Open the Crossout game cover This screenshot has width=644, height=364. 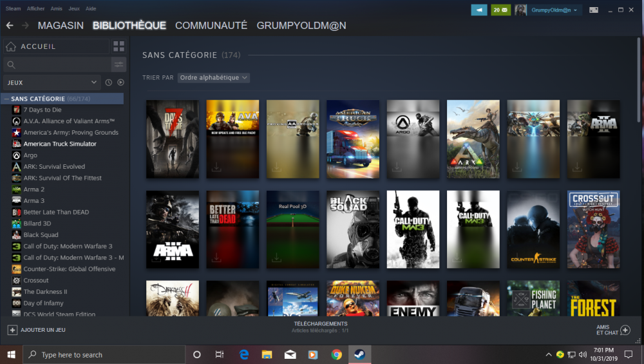594,229
